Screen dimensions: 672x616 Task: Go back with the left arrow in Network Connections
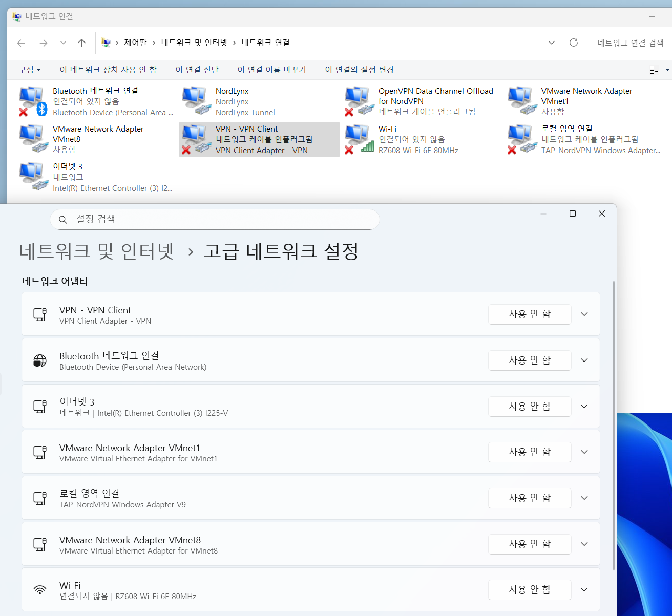tap(21, 43)
